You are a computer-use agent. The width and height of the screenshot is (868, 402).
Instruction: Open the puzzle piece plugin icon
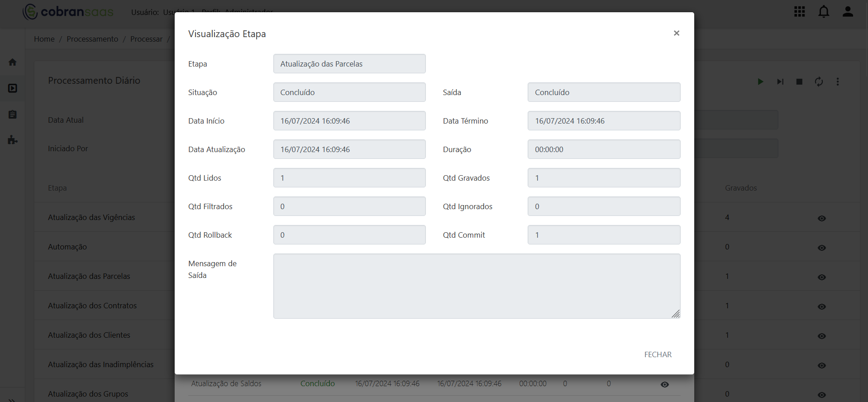click(x=13, y=140)
